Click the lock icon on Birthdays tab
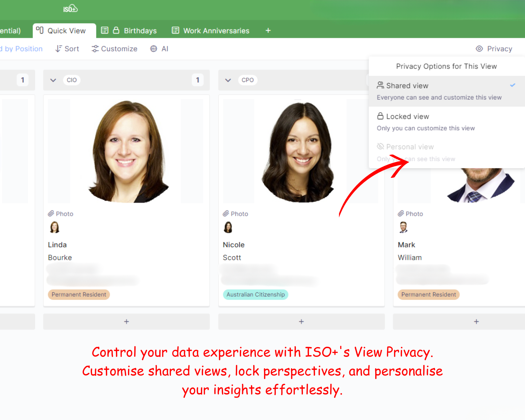This screenshot has height=420, width=525. coord(116,30)
